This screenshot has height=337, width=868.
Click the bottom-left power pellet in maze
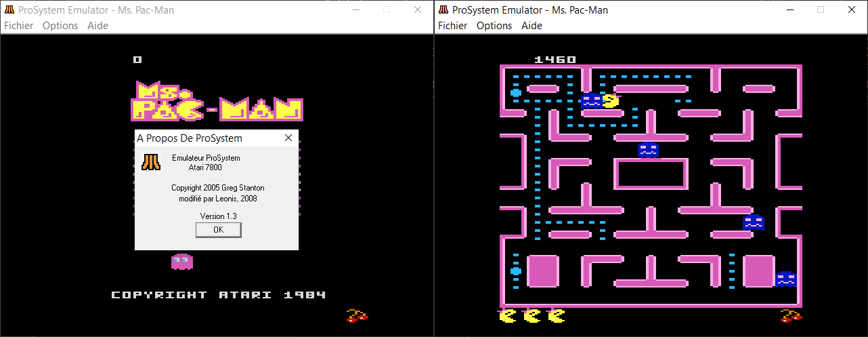[x=516, y=271]
